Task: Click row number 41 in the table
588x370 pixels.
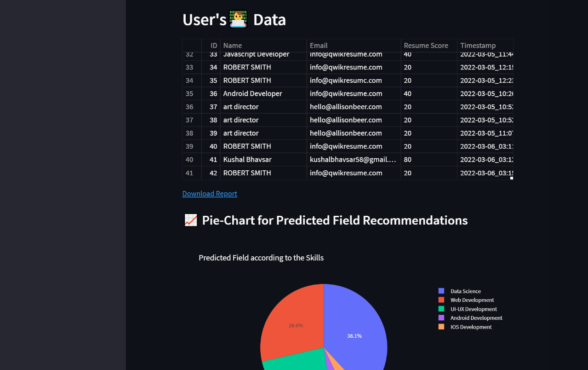Action: coord(189,173)
